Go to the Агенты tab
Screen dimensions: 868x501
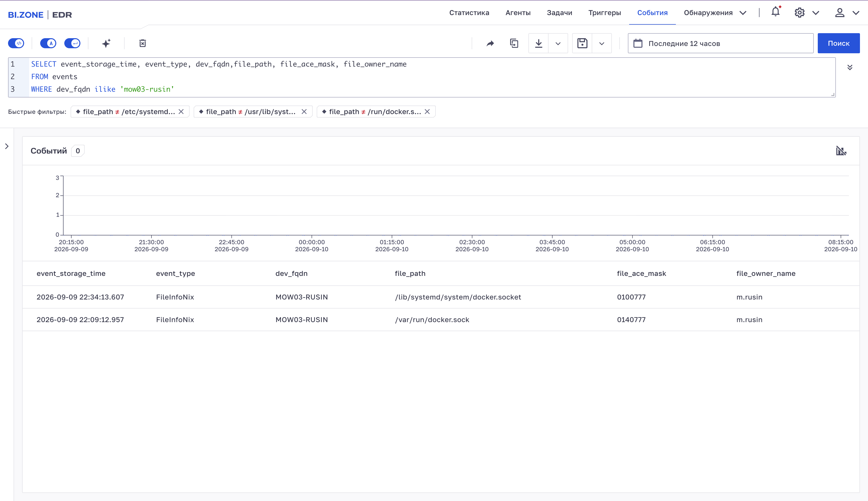[x=518, y=13]
